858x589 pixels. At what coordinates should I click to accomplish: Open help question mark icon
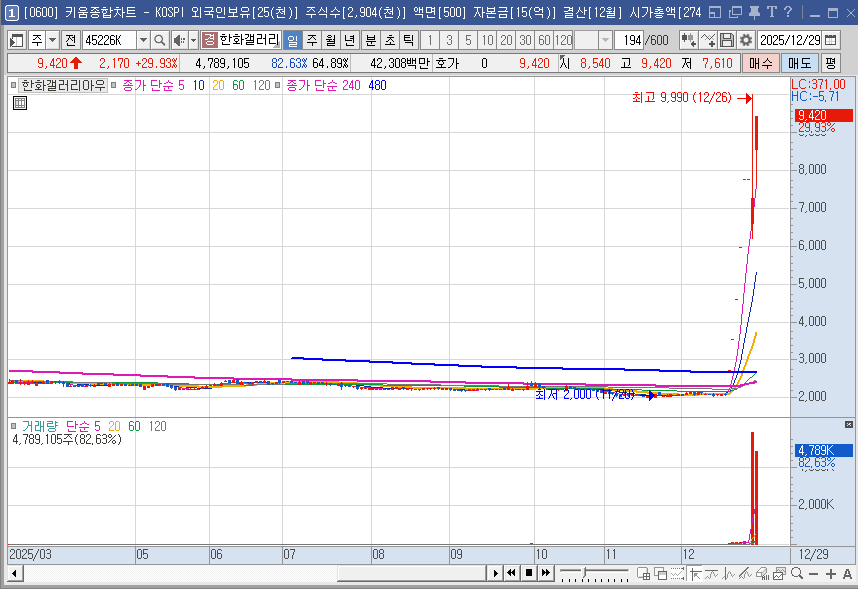tap(787, 12)
